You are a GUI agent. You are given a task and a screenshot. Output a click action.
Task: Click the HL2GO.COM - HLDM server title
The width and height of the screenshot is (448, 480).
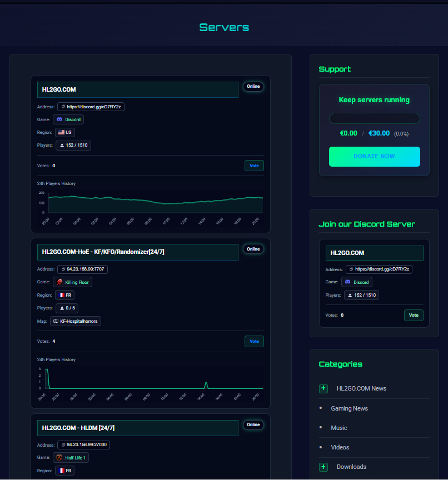[78, 428]
